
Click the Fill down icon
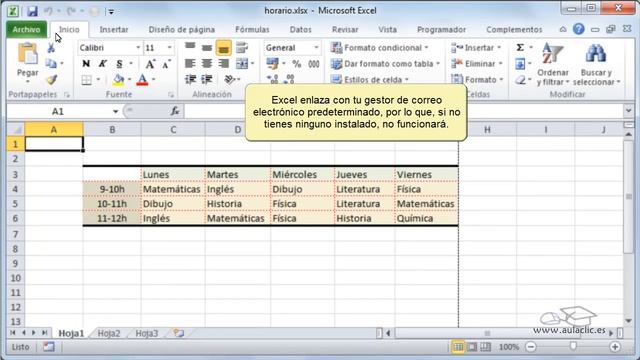[520, 64]
